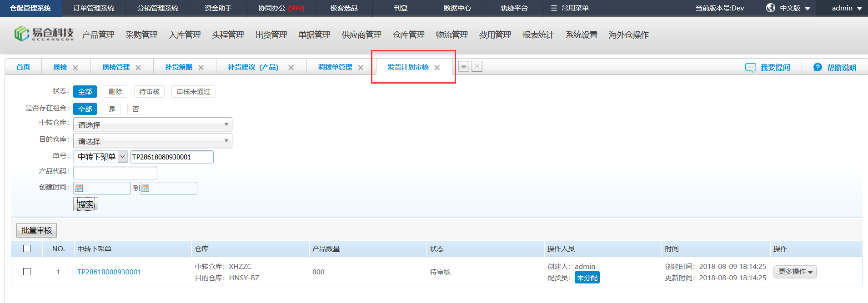Click the 帮助说明 question mark icon
The height and width of the screenshot is (303, 868).
[x=818, y=67]
